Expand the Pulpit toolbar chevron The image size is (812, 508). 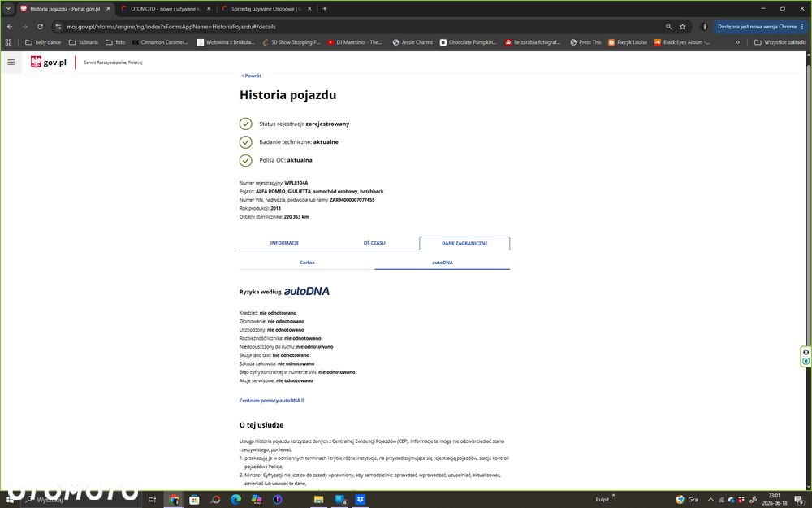coord(614,496)
